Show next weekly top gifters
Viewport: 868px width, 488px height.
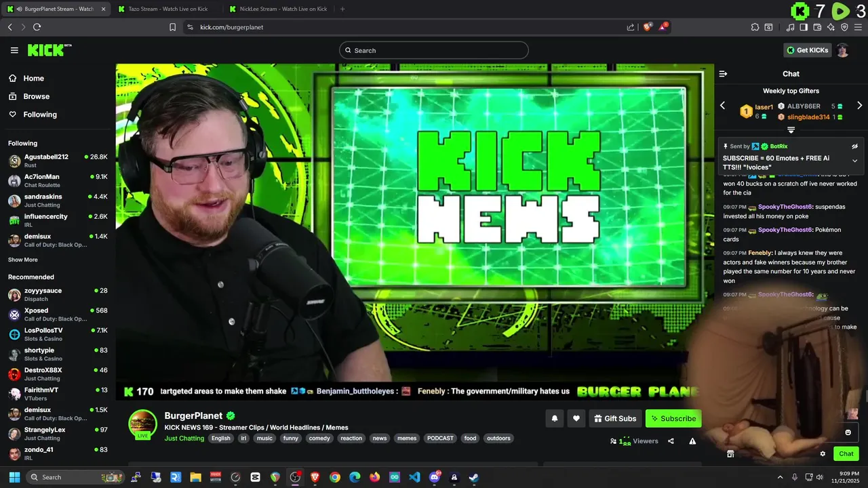pos(859,106)
